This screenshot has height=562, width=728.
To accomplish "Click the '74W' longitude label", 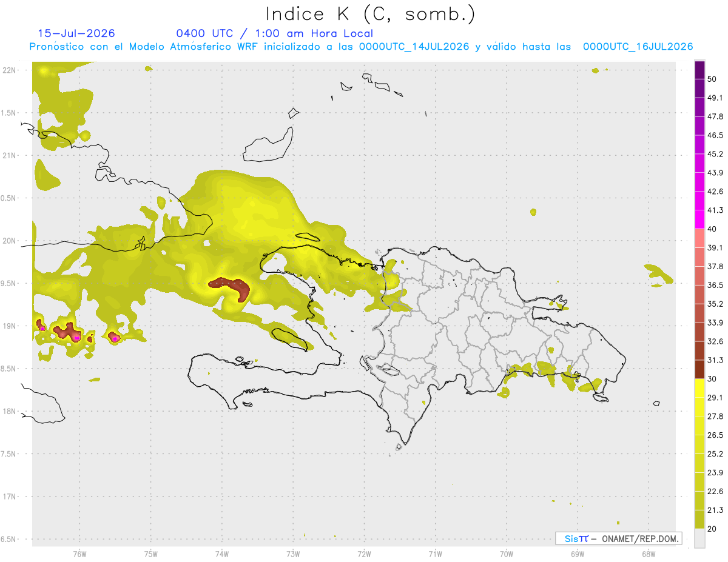I will (221, 554).
